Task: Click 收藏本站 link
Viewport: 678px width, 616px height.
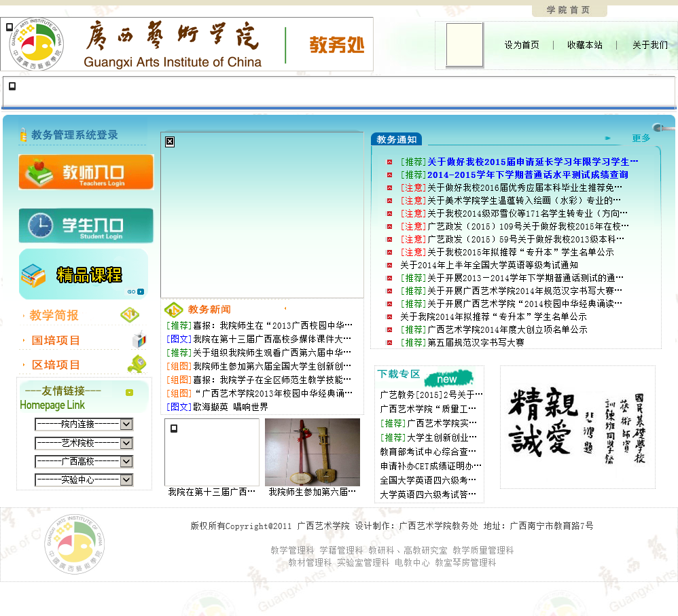Action: (585, 45)
